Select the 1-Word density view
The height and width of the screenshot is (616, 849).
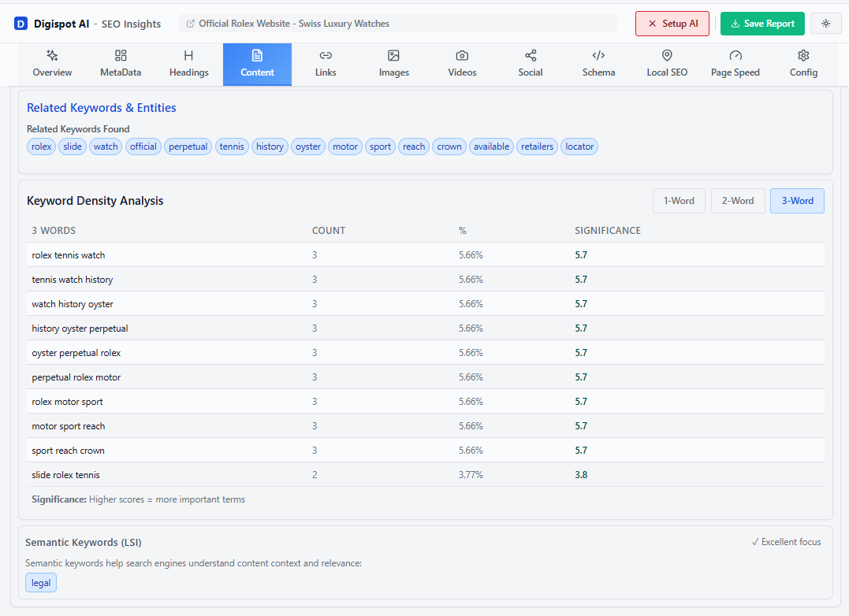point(679,200)
